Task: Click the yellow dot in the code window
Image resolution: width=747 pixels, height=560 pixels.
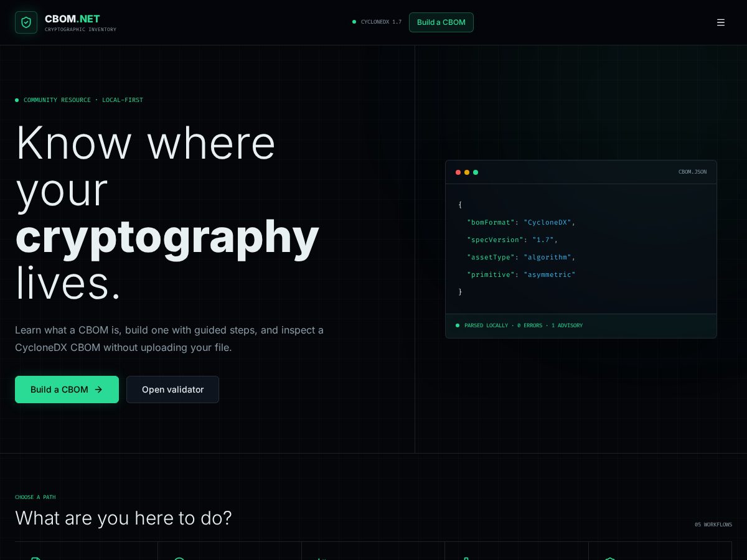Action: [x=467, y=172]
